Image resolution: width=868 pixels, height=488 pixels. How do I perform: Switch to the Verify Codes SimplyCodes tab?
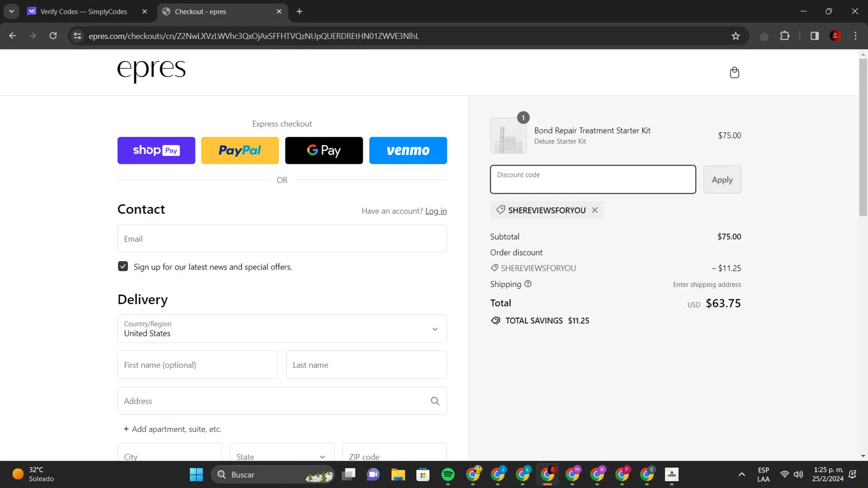click(x=83, y=12)
